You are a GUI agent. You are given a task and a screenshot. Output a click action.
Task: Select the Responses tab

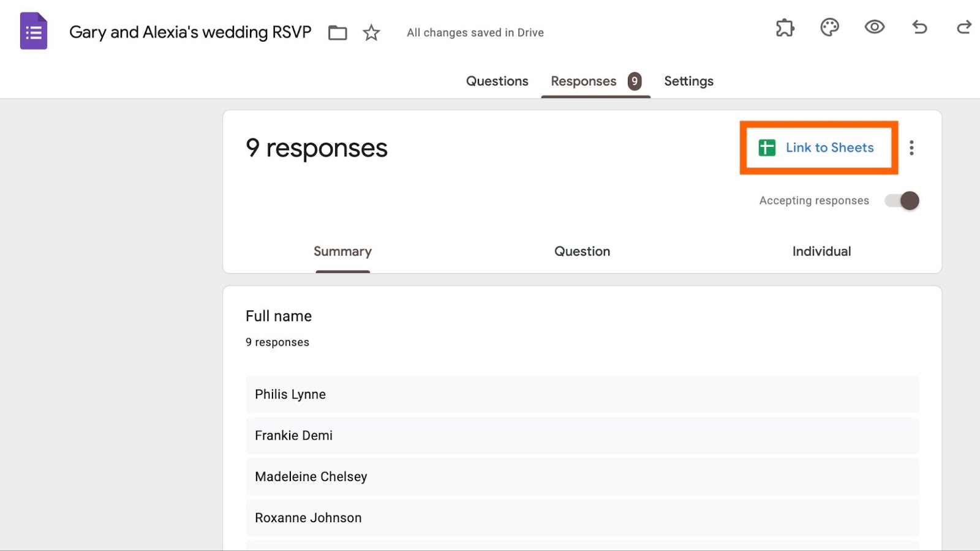584,81
